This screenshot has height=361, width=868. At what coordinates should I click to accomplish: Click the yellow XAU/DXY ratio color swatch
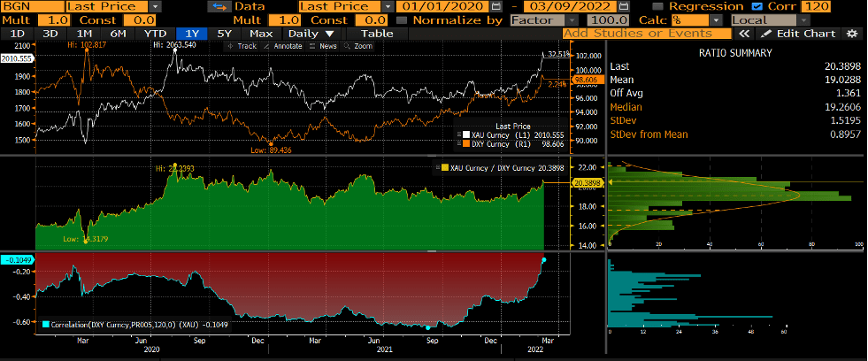coord(446,167)
